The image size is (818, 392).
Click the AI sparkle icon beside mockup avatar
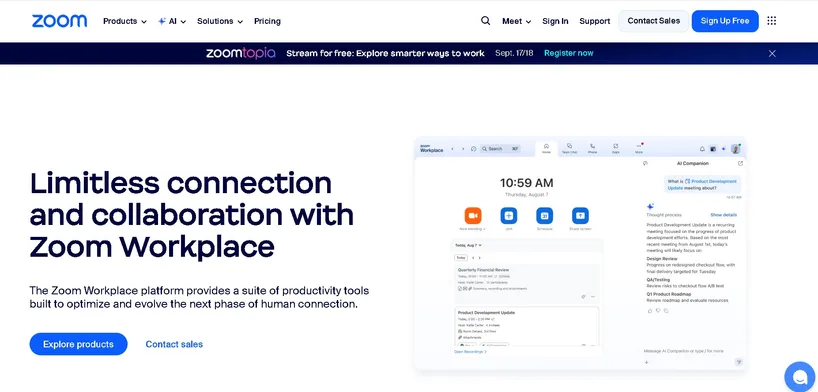(x=724, y=149)
